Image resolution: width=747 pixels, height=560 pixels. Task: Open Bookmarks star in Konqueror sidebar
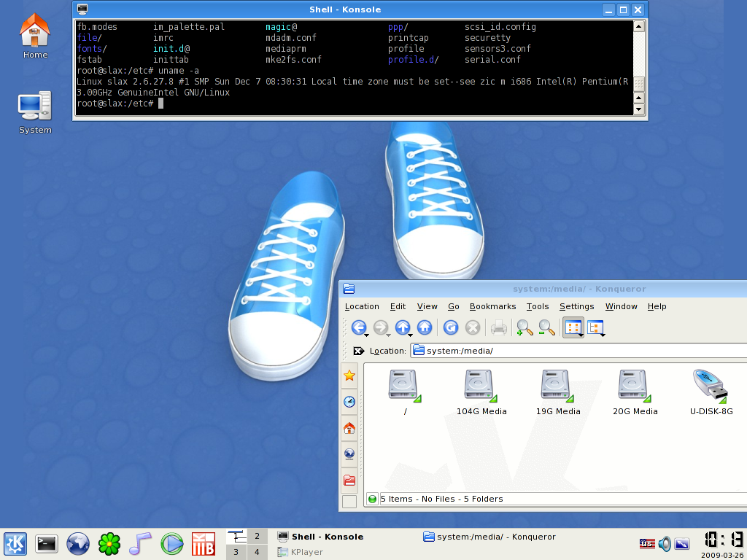(349, 376)
